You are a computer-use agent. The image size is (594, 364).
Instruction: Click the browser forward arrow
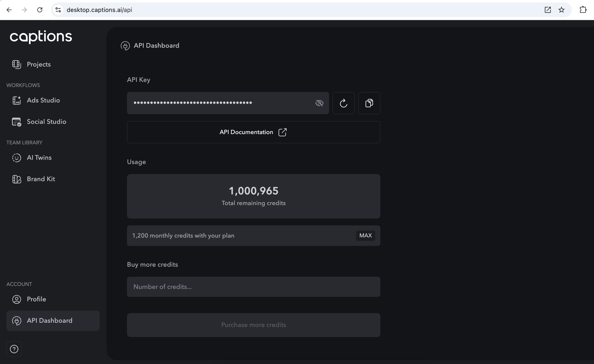(24, 10)
